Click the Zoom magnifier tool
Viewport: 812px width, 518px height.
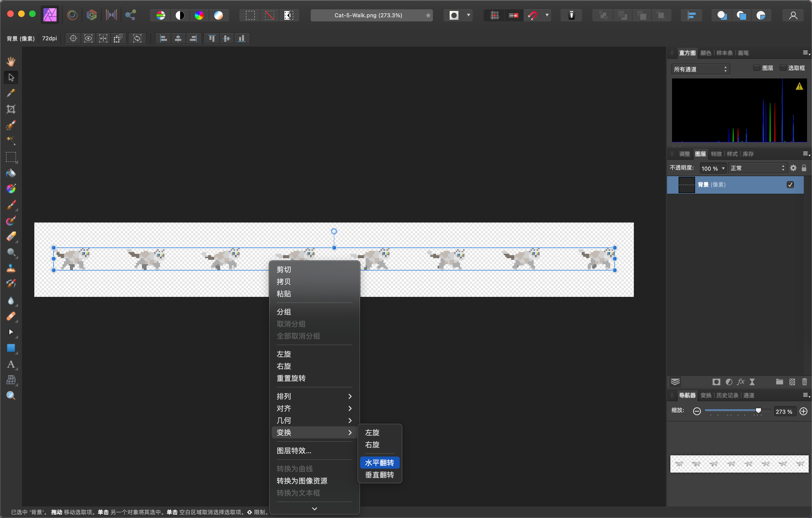tap(11, 396)
